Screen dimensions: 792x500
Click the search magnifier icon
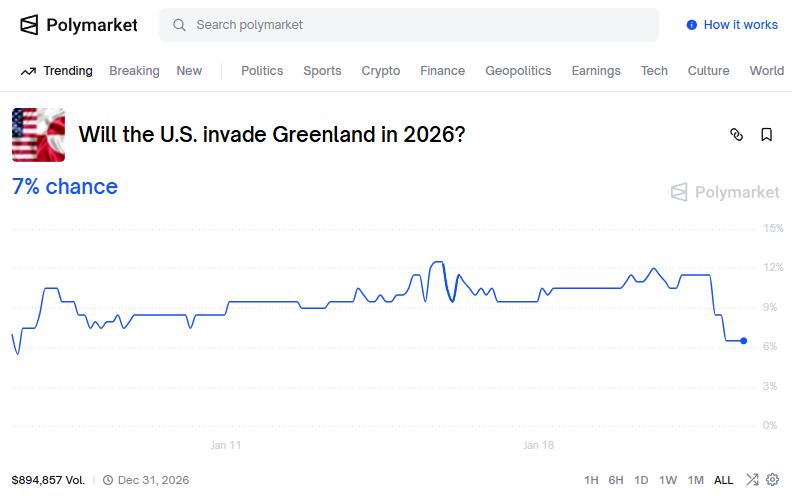[180, 25]
